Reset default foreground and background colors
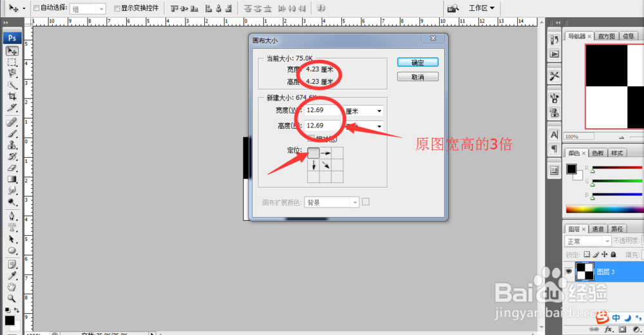The width and height of the screenshot is (644, 335). tap(7, 311)
